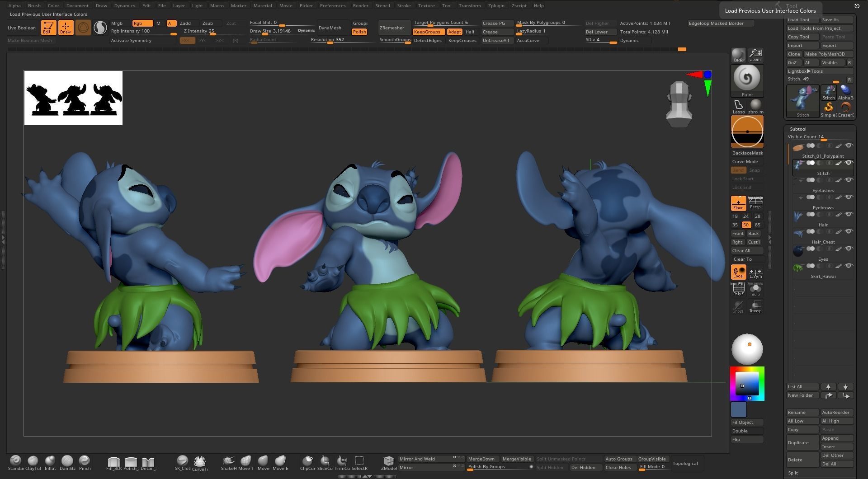The width and height of the screenshot is (868, 479).
Task: Select the DamStandard brush
Action: point(67,463)
